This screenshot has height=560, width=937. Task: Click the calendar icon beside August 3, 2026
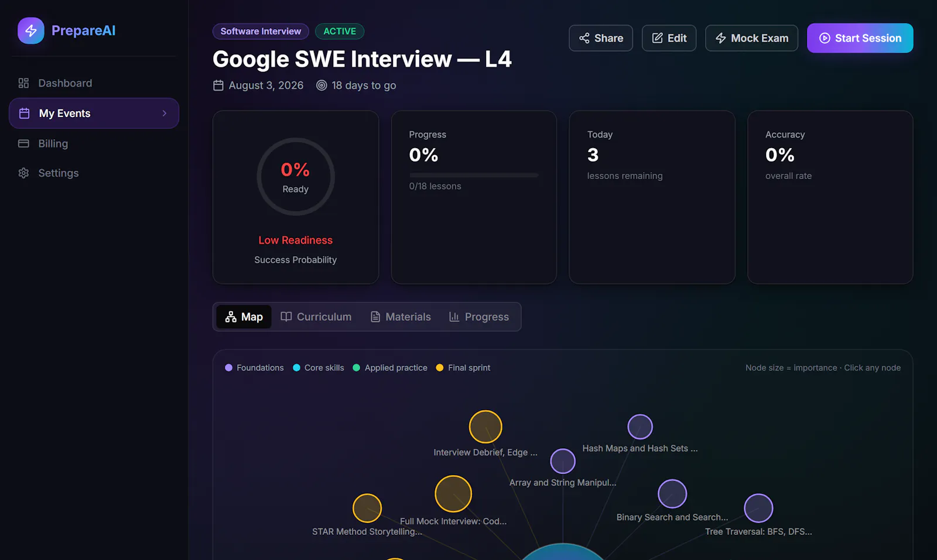[x=218, y=85]
